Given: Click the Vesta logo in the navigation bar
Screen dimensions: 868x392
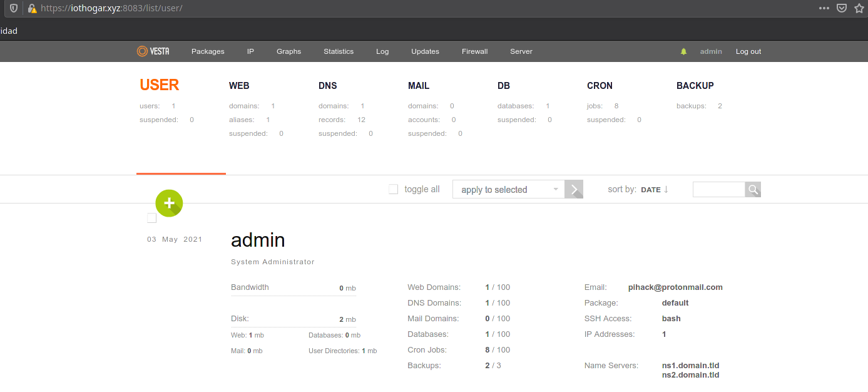Looking at the screenshot, I should point(153,51).
